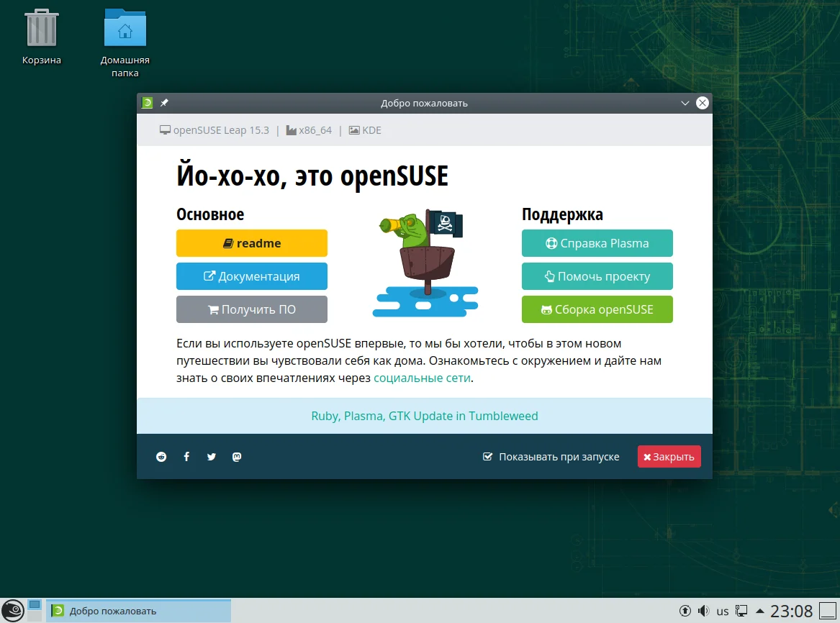
Task: Click the Добро пожаловать window title text
Action: click(x=424, y=104)
